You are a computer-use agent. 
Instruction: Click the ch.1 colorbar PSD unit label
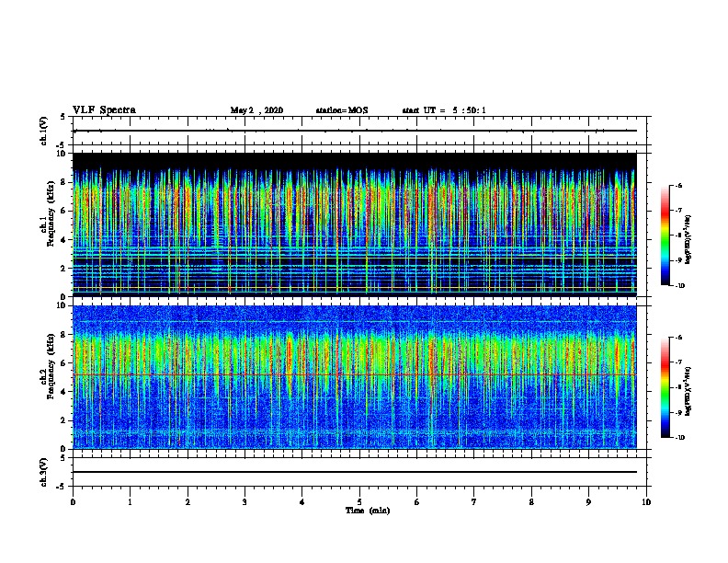[688, 239]
